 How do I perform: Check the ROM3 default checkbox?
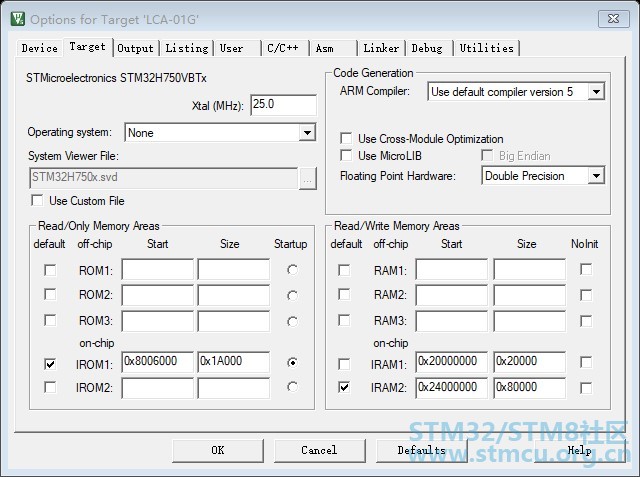[50, 320]
